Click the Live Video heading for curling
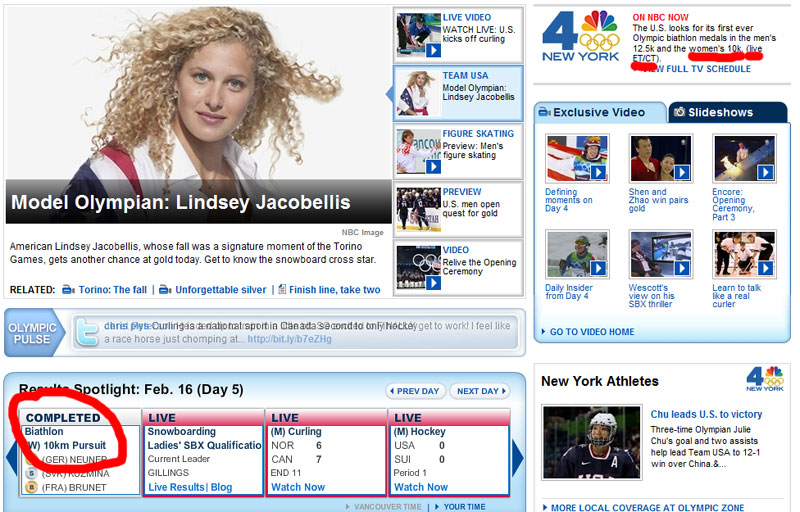 [467, 17]
